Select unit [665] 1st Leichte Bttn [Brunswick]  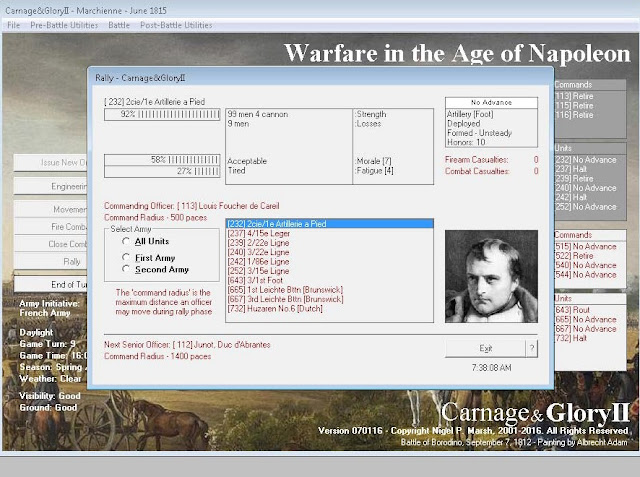329,290
